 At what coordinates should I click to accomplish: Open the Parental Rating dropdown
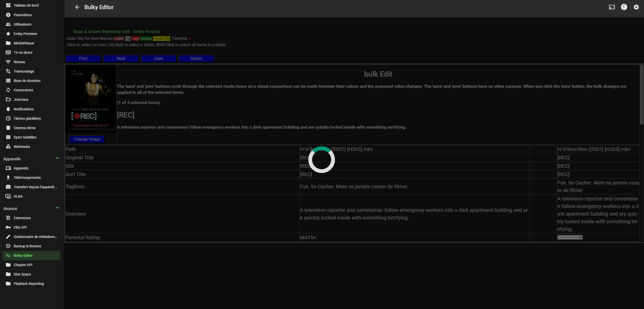point(570,237)
